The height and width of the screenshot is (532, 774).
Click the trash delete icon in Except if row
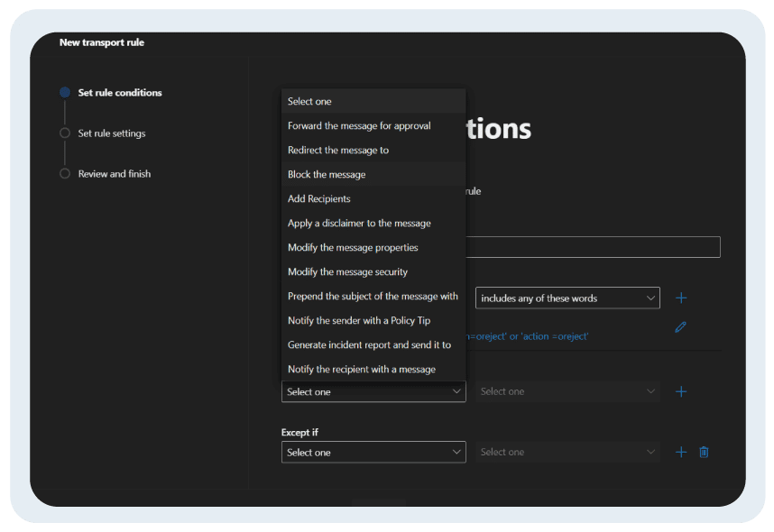click(704, 452)
